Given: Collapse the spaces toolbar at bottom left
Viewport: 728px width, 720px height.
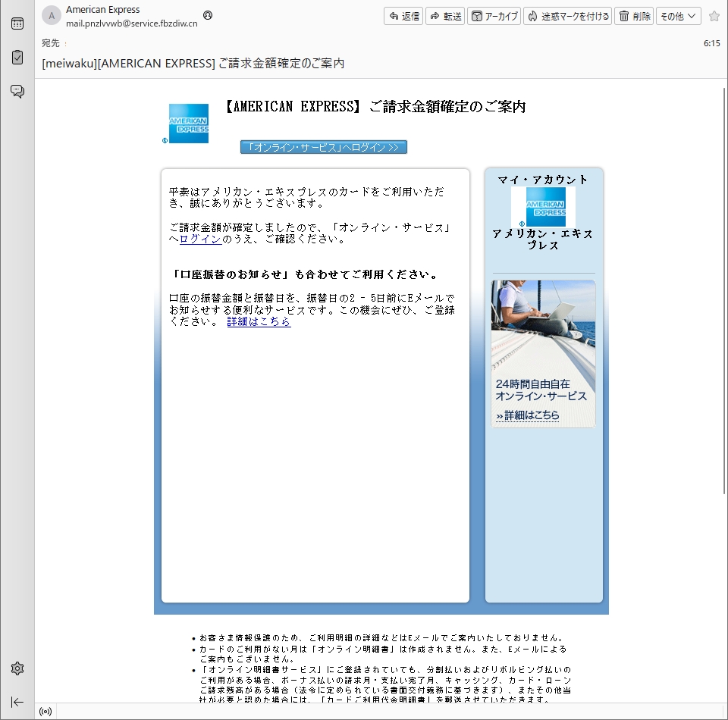Looking at the screenshot, I should pyautogui.click(x=17, y=702).
